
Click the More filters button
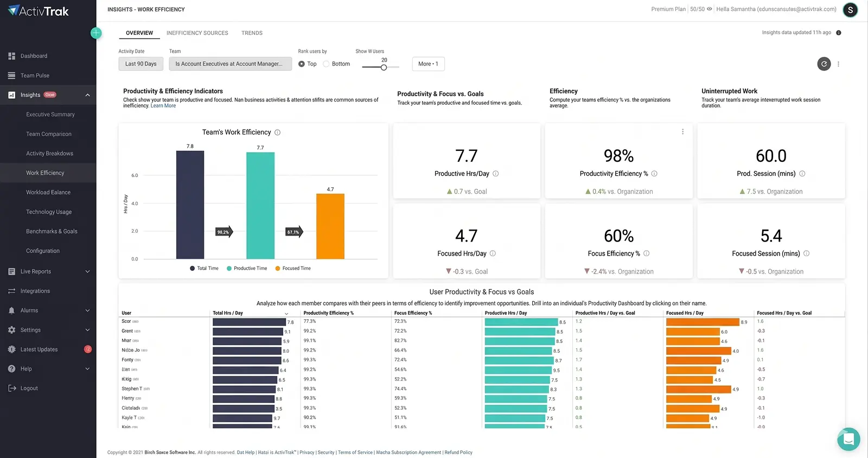click(x=428, y=64)
